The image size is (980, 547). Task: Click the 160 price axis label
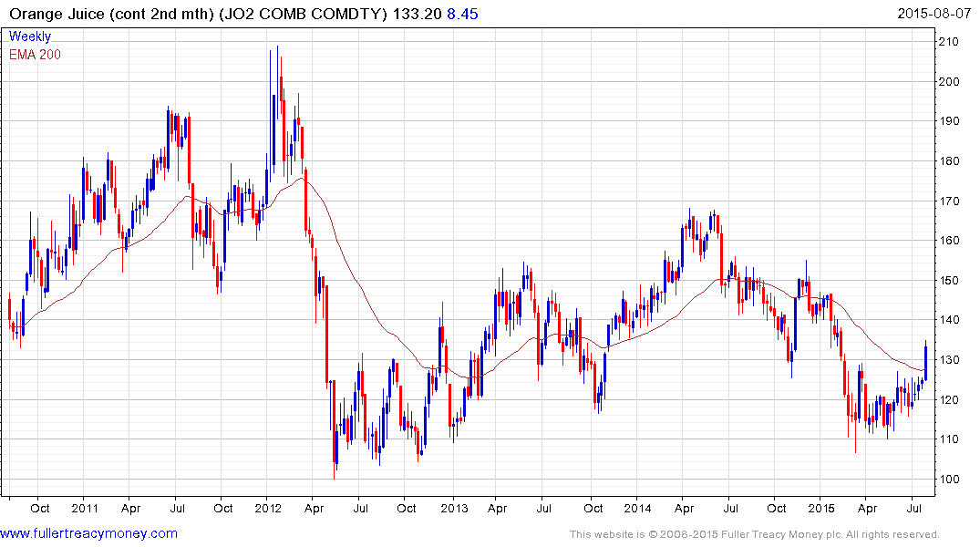point(949,241)
